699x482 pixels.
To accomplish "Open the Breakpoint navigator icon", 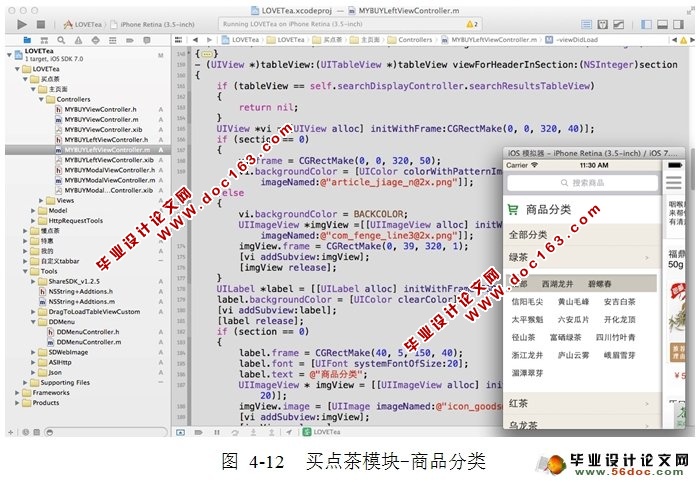I will coord(130,40).
